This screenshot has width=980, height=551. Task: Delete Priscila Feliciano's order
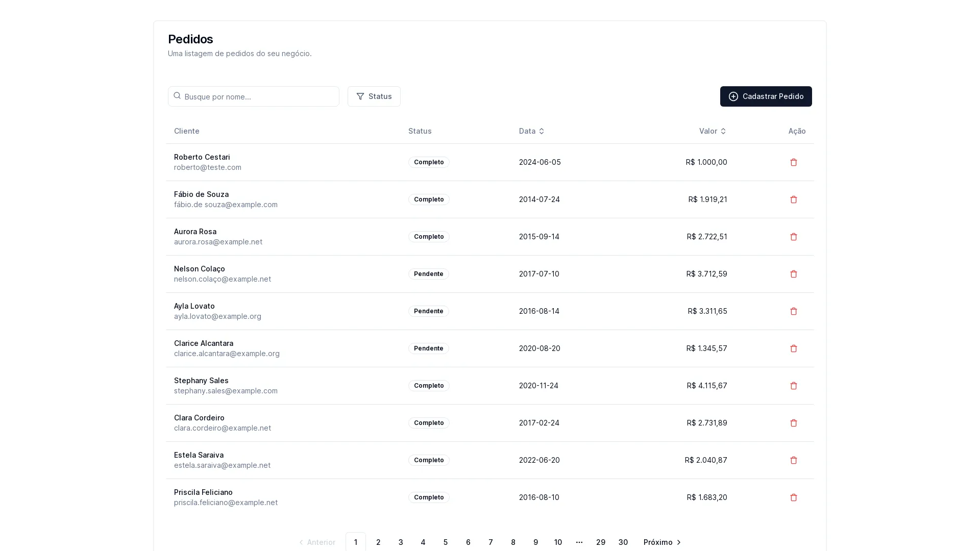pos(793,497)
